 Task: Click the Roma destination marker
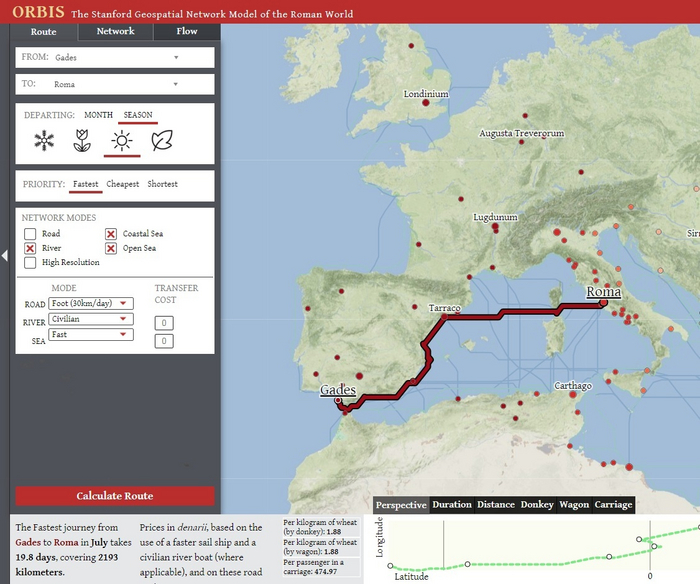pos(604,303)
